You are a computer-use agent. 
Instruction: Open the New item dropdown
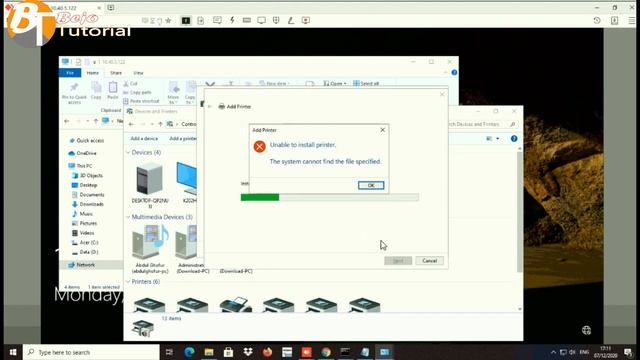tap(274, 84)
